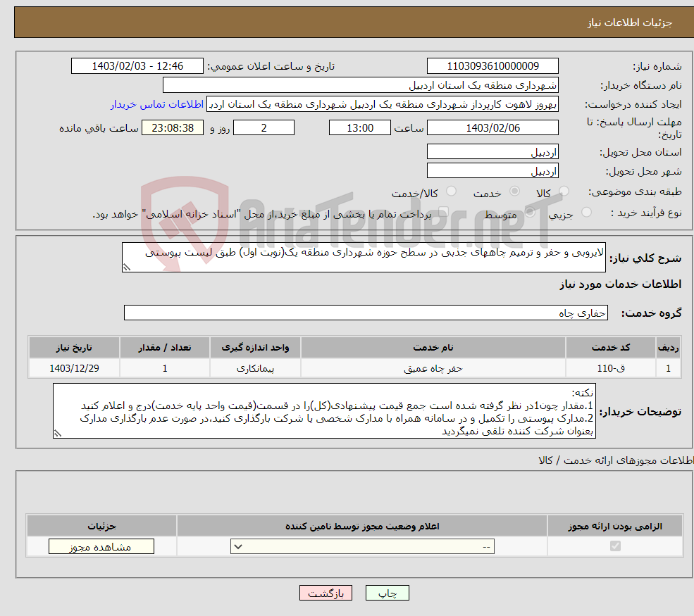Open the license status dropdown

[362, 546]
